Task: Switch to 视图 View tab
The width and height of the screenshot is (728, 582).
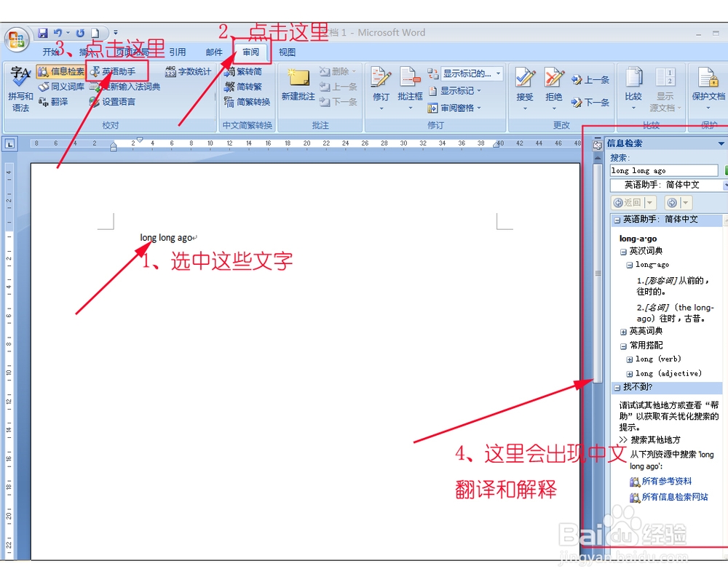Action: pos(287,52)
